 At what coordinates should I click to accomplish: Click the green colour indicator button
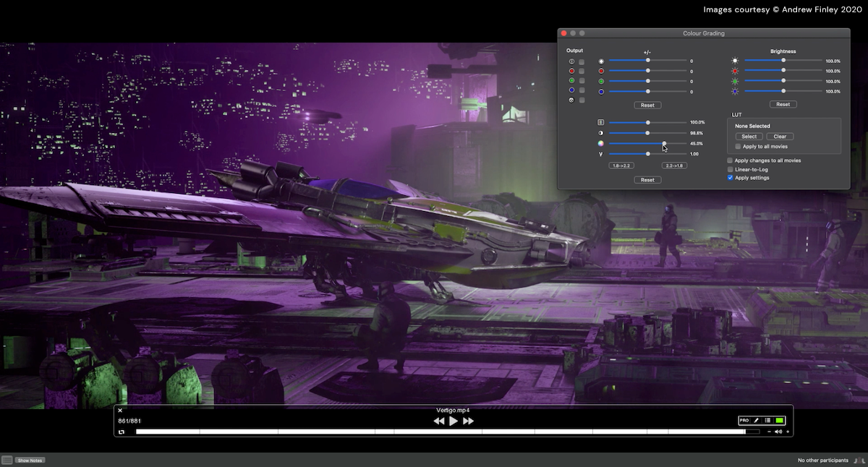(779, 420)
